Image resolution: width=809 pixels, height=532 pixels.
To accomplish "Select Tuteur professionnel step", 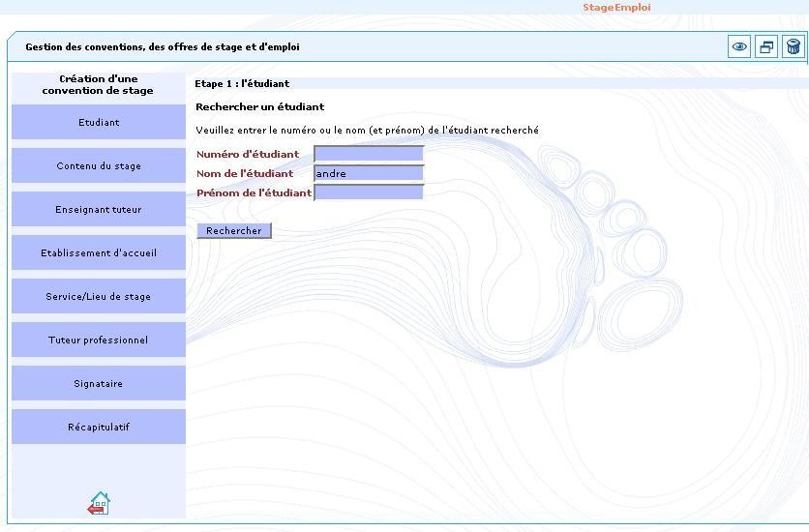I will [99, 340].
